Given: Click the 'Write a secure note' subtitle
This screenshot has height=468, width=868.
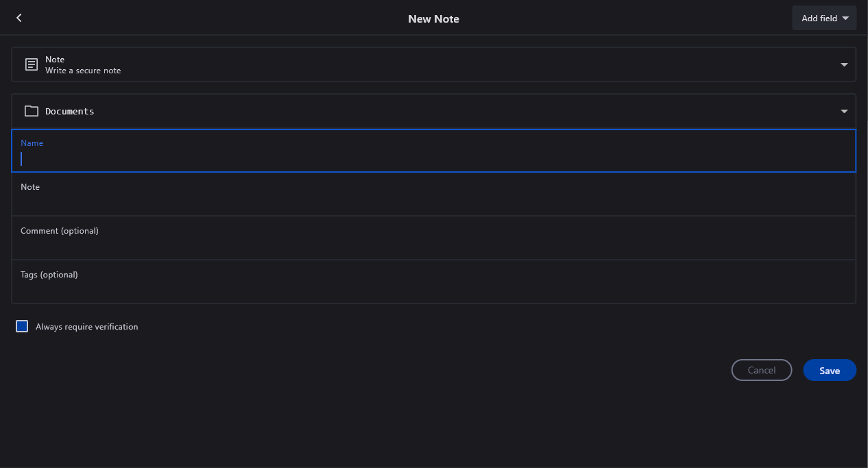Looking at the screenshot, I should tap(83, 71).
